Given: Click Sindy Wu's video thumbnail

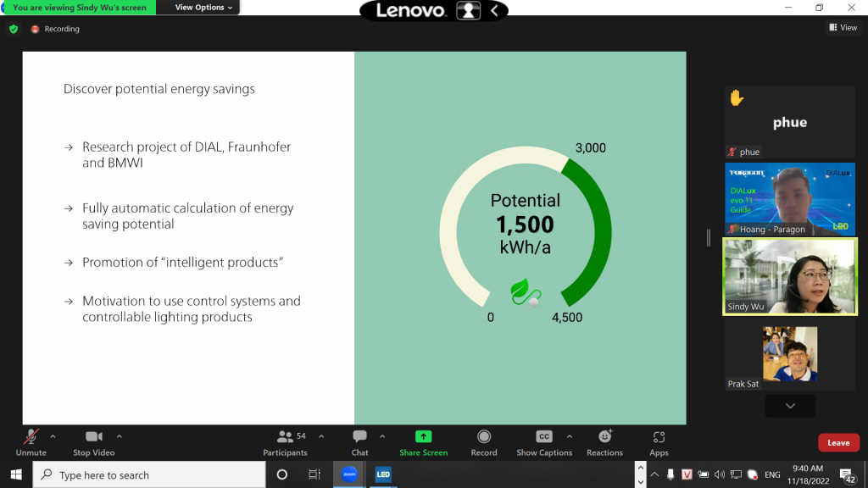Looking at the screenshot, I should tap(789, 276).
